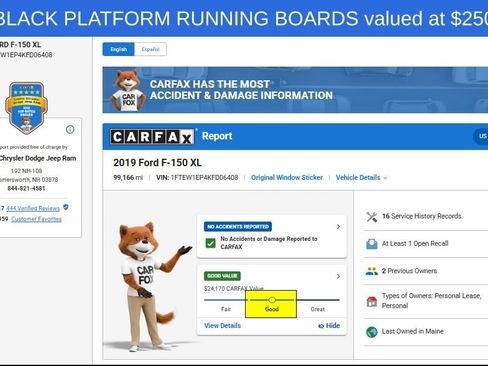Click the wrench service history icon
The image size is (488, 366).
[x=372, y=217]
